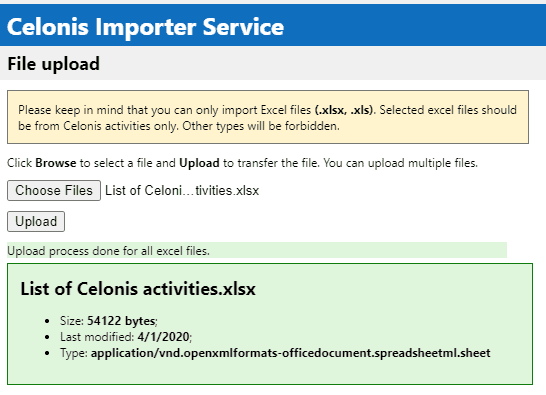Click the bullet point before Last modified
This screenshot has width=546, height=395.
coord(47,337)
